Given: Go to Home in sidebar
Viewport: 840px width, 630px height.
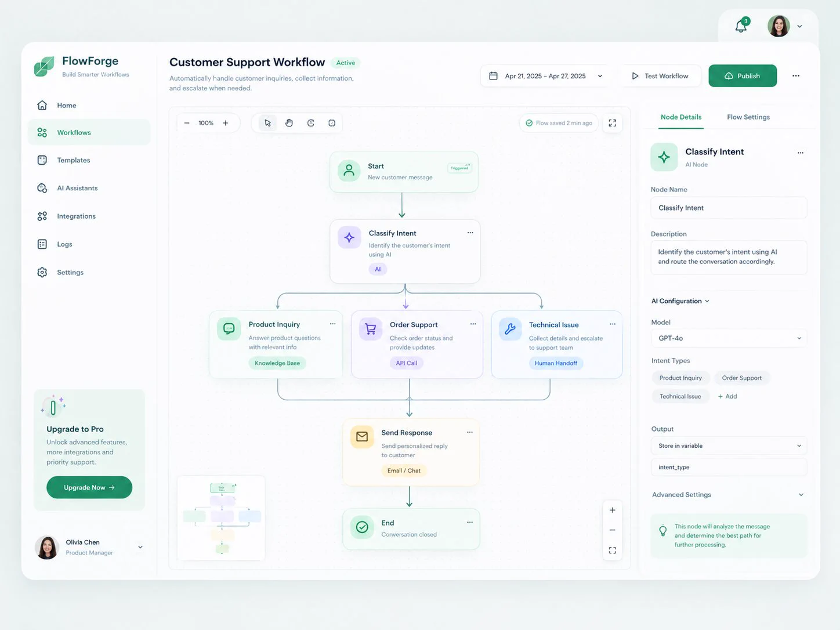Looking at the screenshot, I should [89, 106].
